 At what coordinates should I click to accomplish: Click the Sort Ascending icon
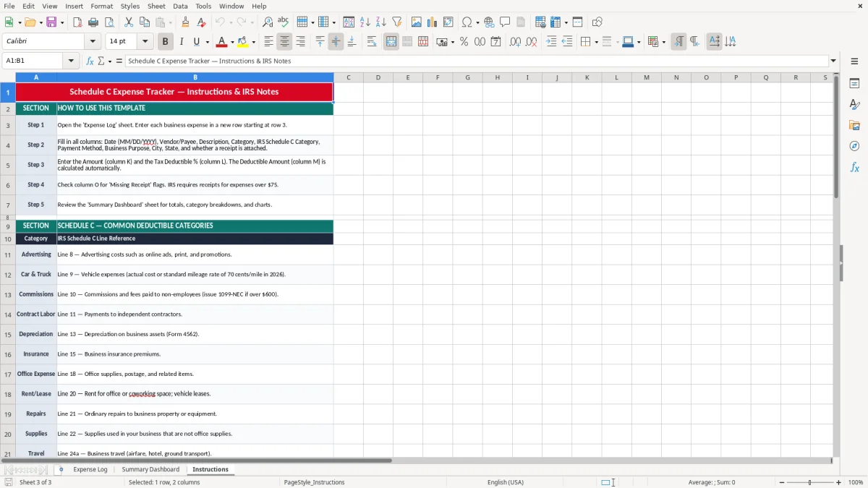[x=365, y=22]
